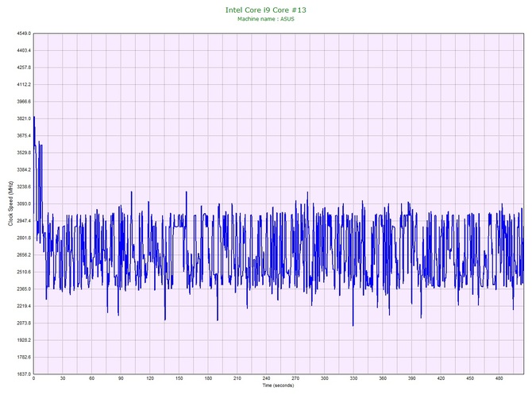Viewport: 532px width, 399px height.
Task: Click the 30 seconds x-axis label
Action: tap(63, 378)
